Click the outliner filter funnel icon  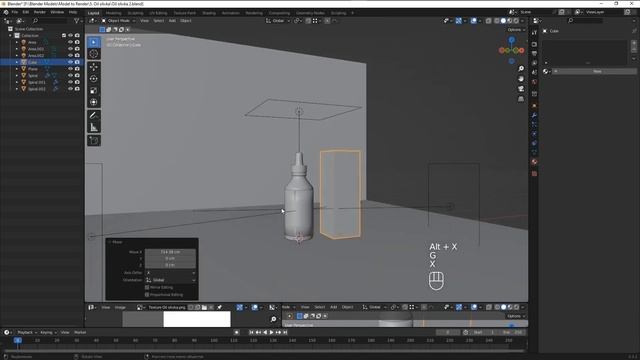point(76,20)
